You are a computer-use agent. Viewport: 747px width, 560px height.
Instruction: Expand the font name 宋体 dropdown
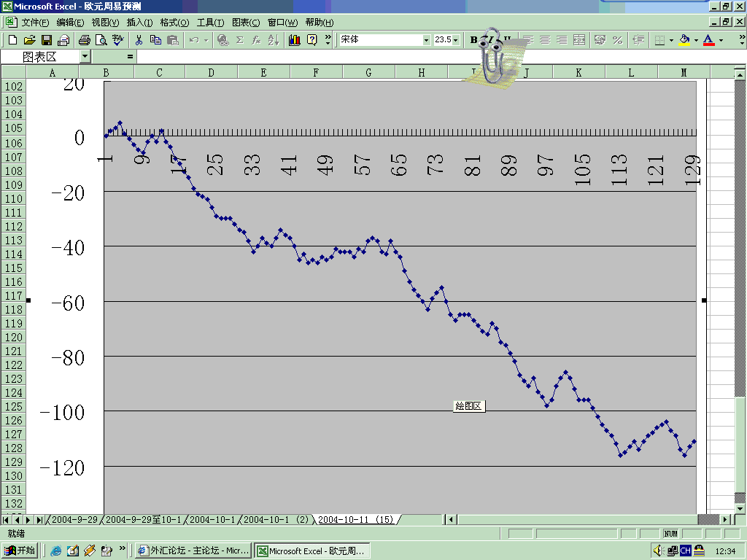tap(426, 40)
